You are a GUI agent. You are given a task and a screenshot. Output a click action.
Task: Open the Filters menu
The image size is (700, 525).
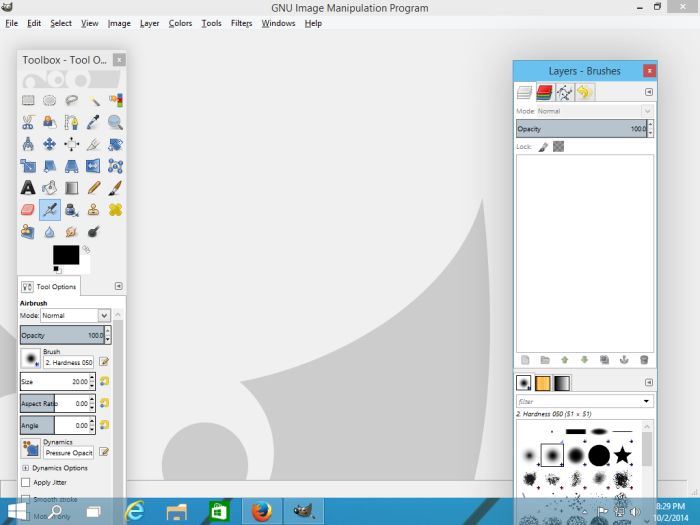point(241,23)
